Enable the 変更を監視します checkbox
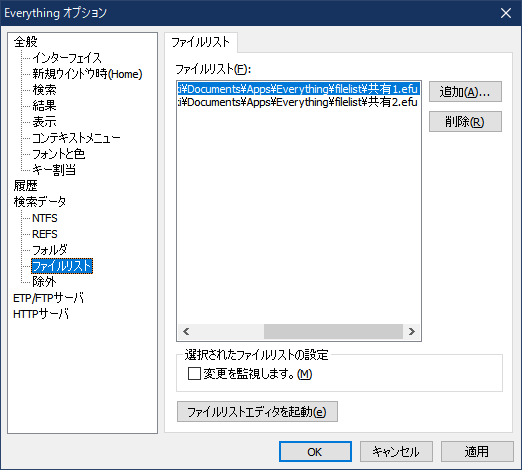The width and height of the screenshot is (522, 470). tap(194, 374)
